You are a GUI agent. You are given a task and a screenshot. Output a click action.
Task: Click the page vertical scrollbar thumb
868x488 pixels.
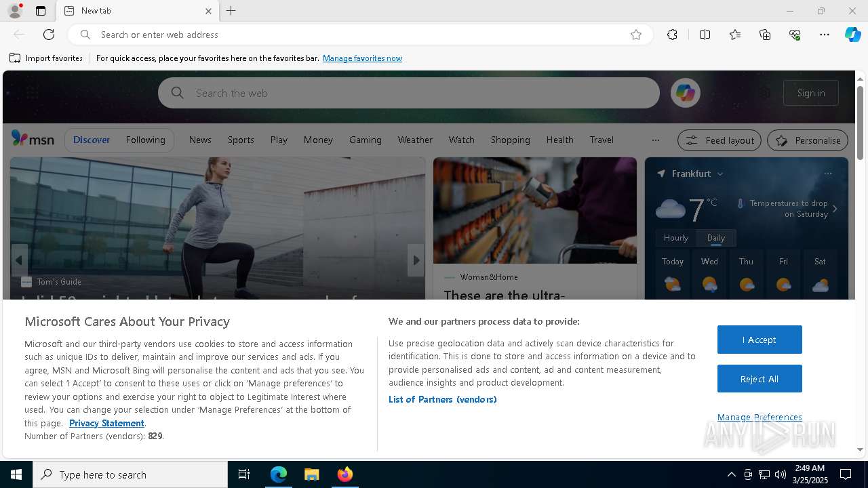(x=860, y=122)
